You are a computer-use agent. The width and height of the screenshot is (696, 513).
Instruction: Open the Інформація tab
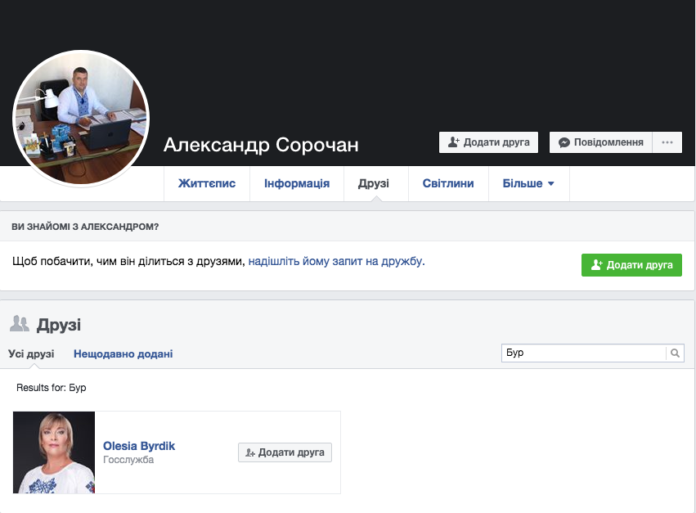pos(297,183)
